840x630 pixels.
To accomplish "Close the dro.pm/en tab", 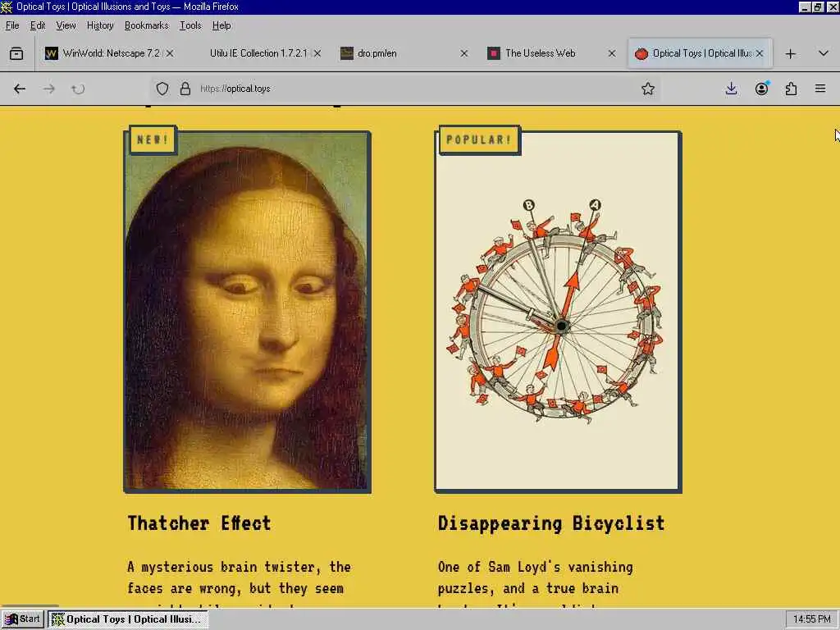I will coord(464,53).
